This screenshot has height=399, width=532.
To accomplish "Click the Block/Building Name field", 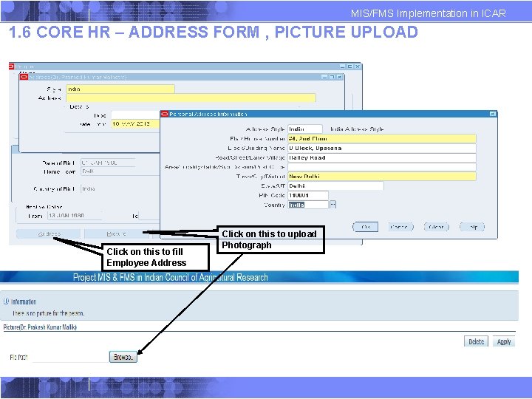I will [x=382, y=148].
